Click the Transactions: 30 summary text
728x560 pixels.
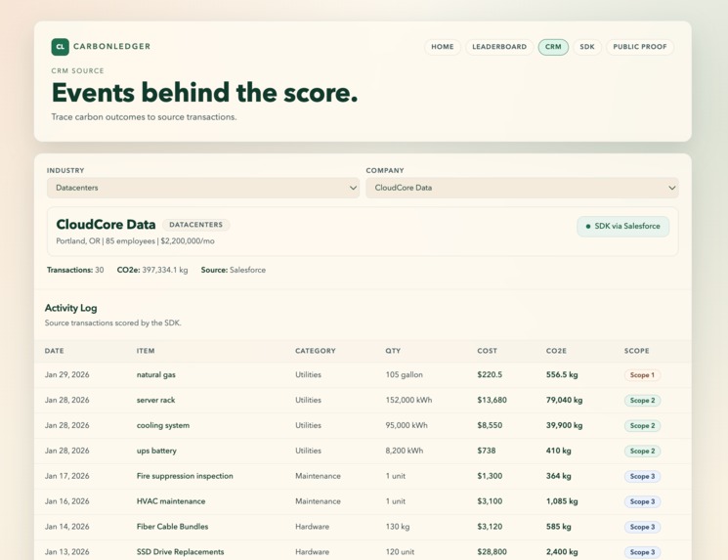75,270
